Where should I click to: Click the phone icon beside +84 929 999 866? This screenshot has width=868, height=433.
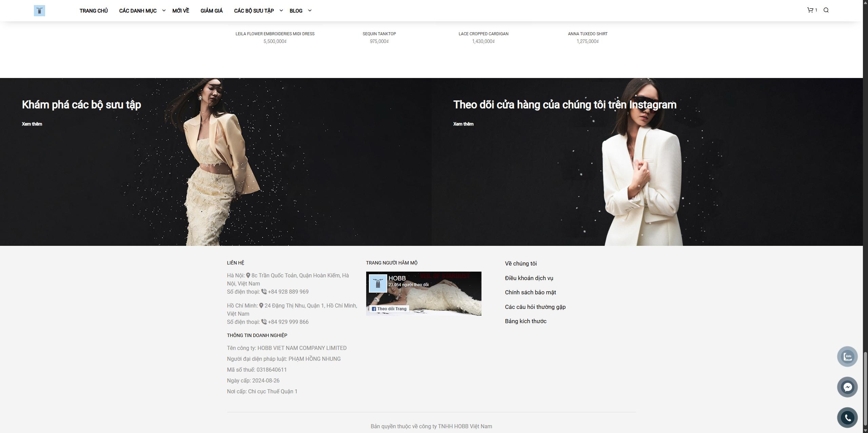(x=264, y=322)
